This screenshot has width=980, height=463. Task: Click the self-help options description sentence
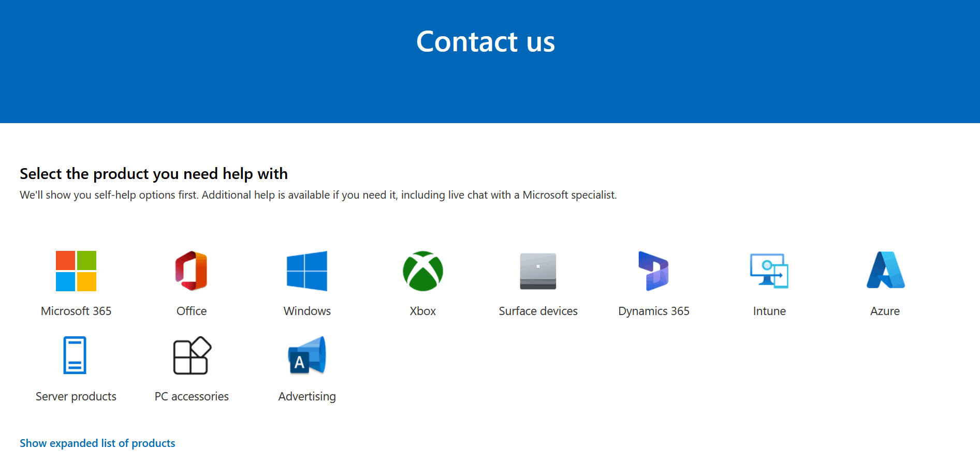tap(318, 195)
